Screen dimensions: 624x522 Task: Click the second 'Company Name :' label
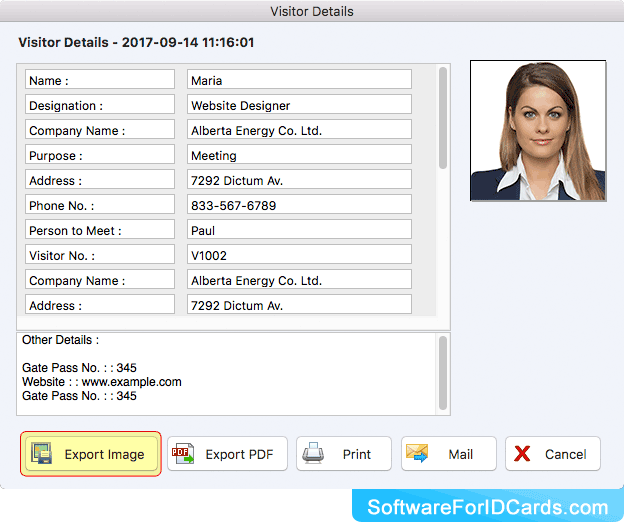[x=100, y=280]
